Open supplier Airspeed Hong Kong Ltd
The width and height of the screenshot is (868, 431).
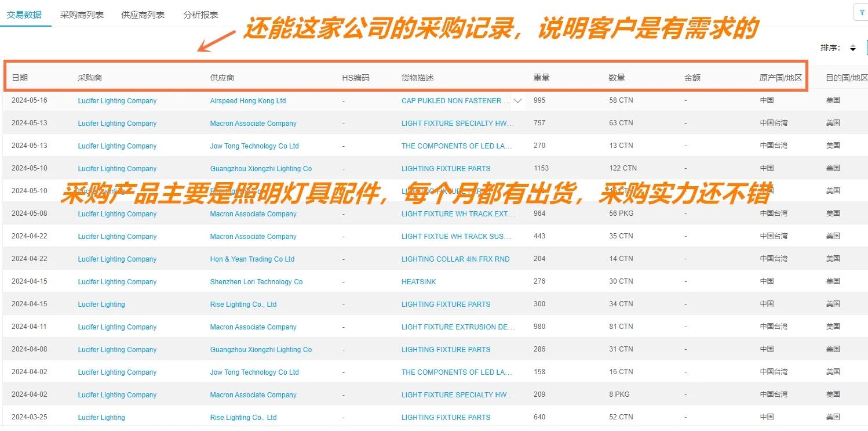click(x=248, y=101)
